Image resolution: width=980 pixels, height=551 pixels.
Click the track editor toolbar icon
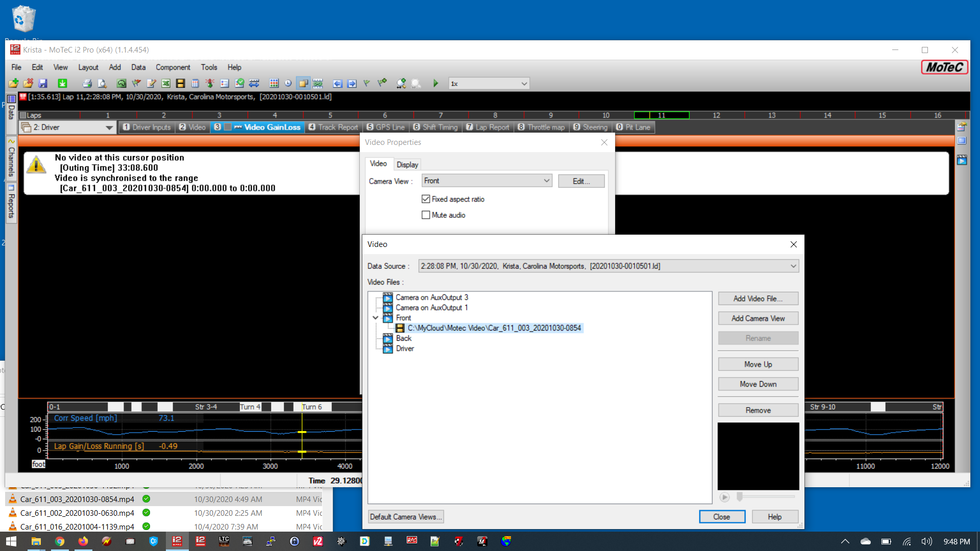point(121,83)
